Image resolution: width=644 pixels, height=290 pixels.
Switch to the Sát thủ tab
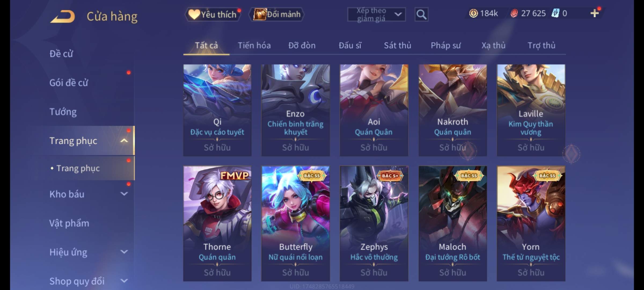point(397,45)
